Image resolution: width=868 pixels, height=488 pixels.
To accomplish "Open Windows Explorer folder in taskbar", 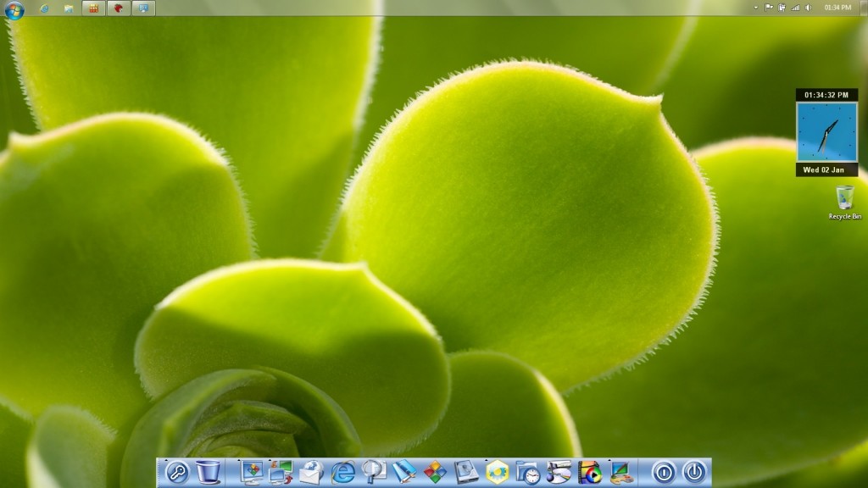I will (x=69, y=8).
